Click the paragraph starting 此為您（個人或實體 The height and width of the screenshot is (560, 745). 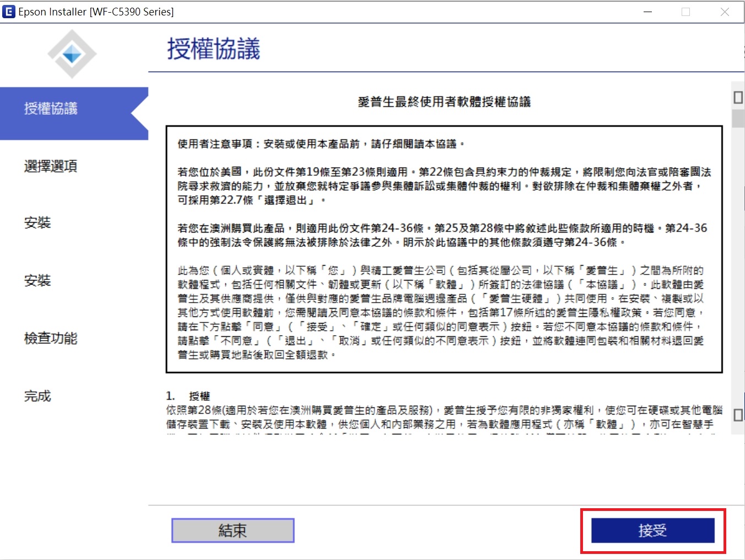tap(441, 313)
